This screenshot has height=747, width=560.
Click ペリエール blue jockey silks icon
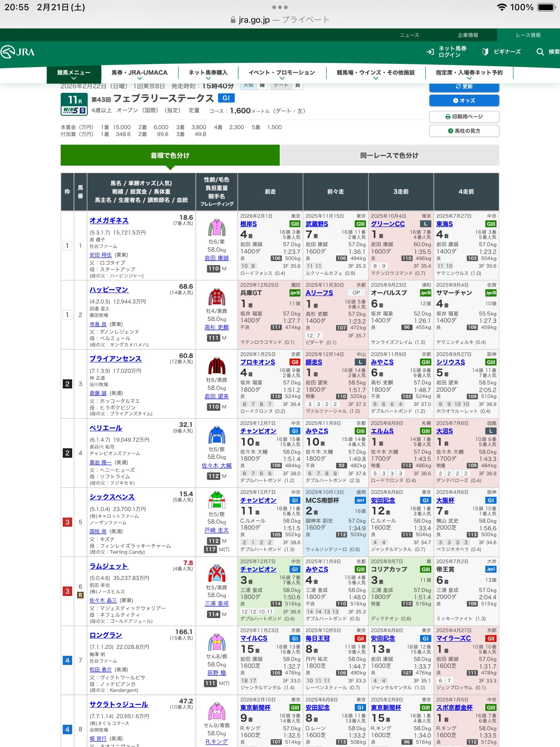(217, 435)
